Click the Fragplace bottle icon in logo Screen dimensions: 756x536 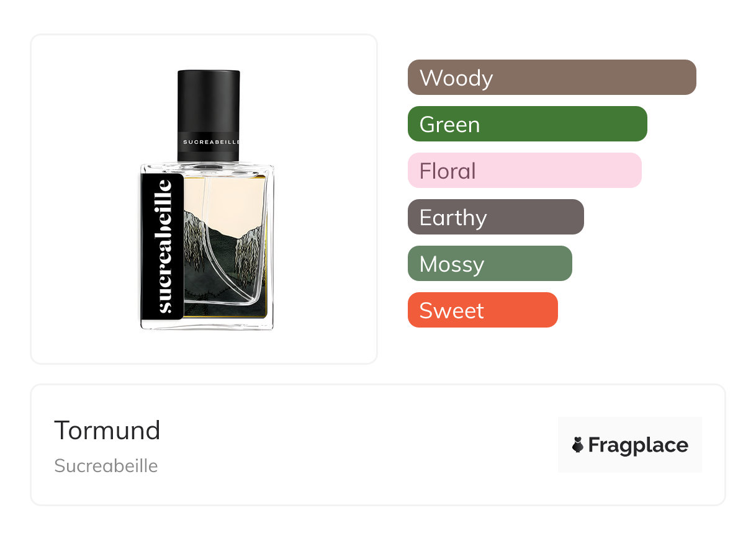(578, 445)
